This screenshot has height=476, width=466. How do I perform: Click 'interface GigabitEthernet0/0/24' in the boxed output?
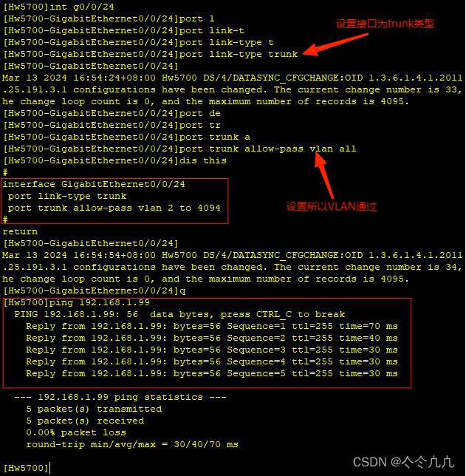tap(94, 184)
